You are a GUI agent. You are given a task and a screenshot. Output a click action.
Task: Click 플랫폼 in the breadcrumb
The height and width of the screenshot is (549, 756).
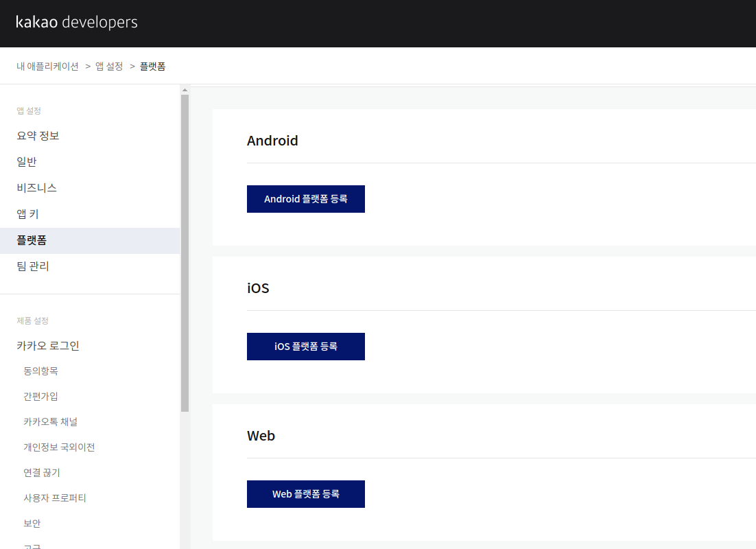point(152,67)
